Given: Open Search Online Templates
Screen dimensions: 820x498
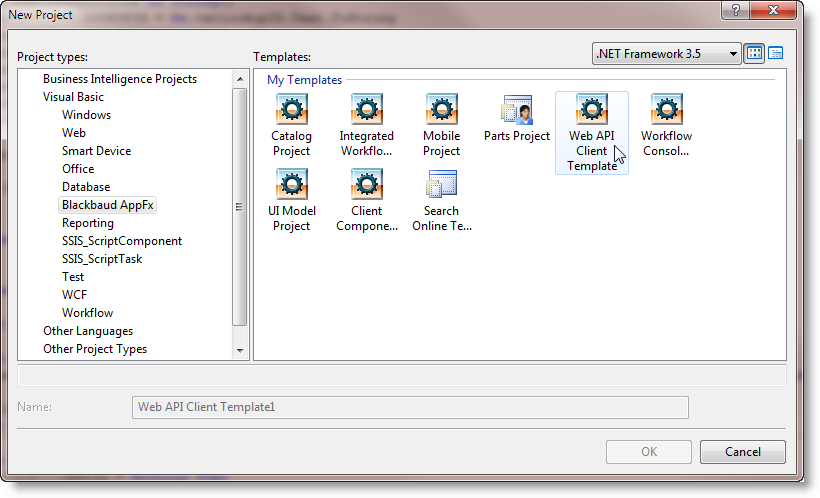Looking at the screenshot, I should 441,186.
